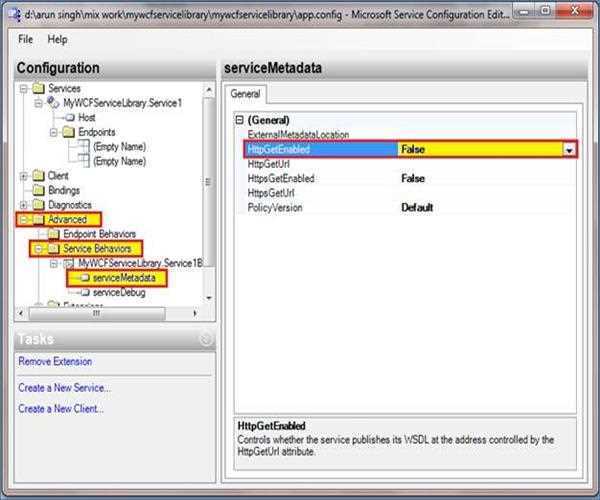Click the Endpoints folder icon
Image resolution: width=600 pixels, height=500 pixels.
click(x=69, y=131)
